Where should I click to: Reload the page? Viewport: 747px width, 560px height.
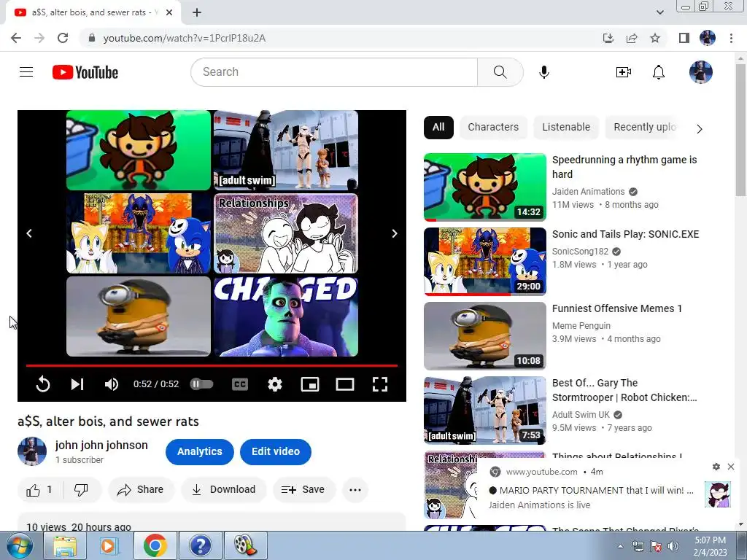pos(63,38)
